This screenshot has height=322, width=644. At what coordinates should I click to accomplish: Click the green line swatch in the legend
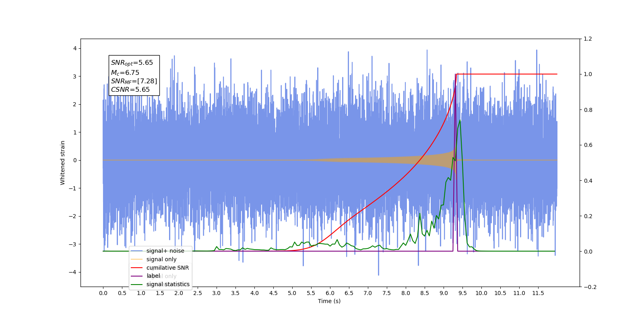click(x=137, y=285)
